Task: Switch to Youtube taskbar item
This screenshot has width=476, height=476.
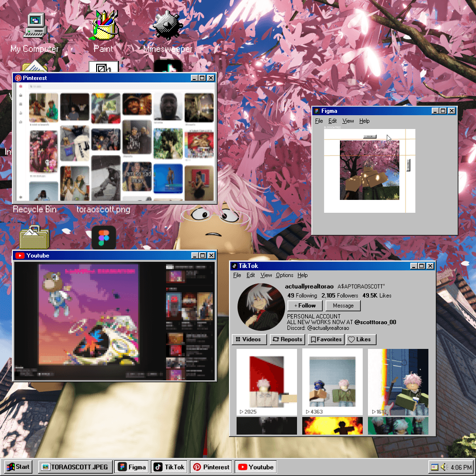Action: (256, 467)
